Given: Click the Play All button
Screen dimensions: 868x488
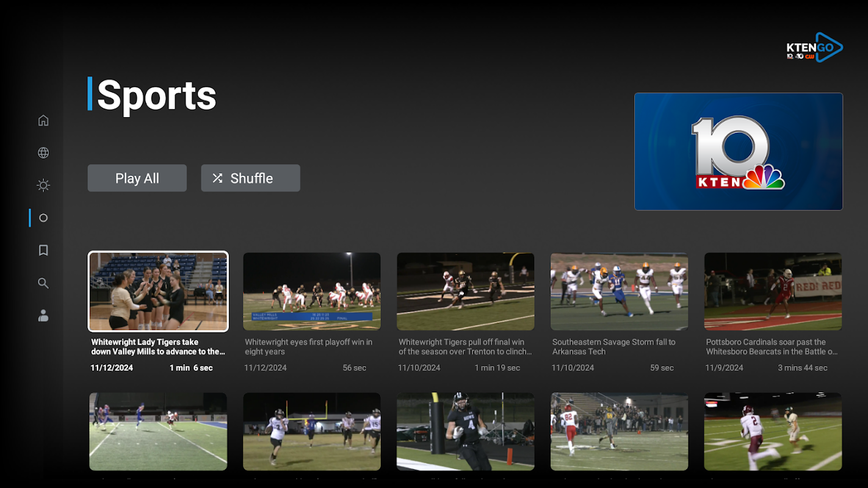Looking at the screenshot, I should 137,178.
